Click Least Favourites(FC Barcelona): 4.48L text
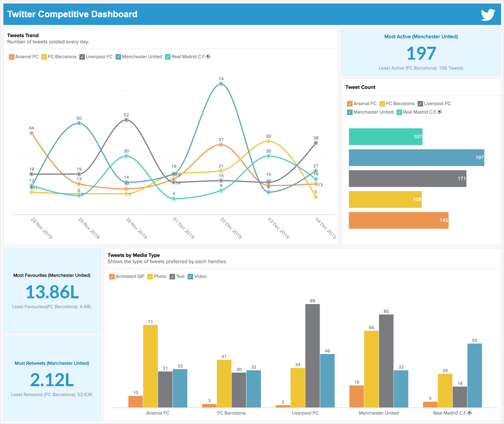 click(52, 307)
